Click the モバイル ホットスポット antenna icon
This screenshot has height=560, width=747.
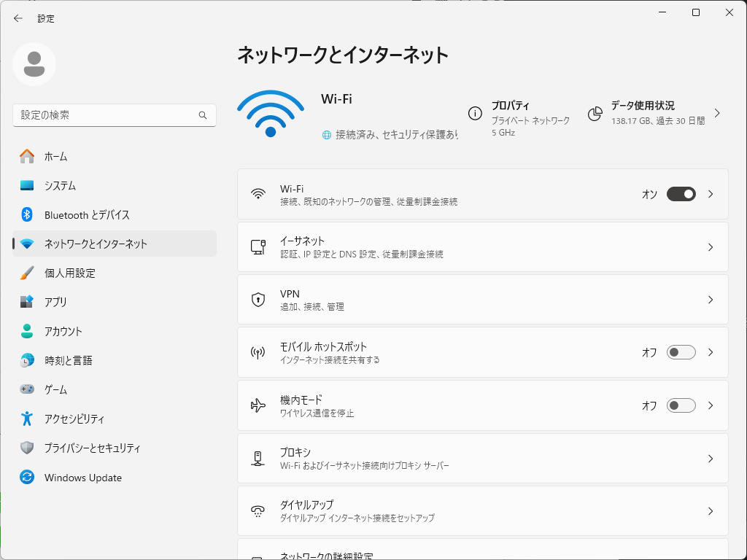pos(258,352)
